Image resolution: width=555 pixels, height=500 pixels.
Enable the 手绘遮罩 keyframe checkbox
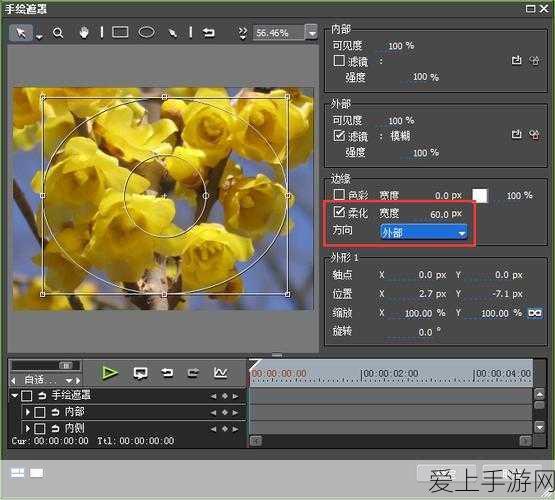coord(27,396)
